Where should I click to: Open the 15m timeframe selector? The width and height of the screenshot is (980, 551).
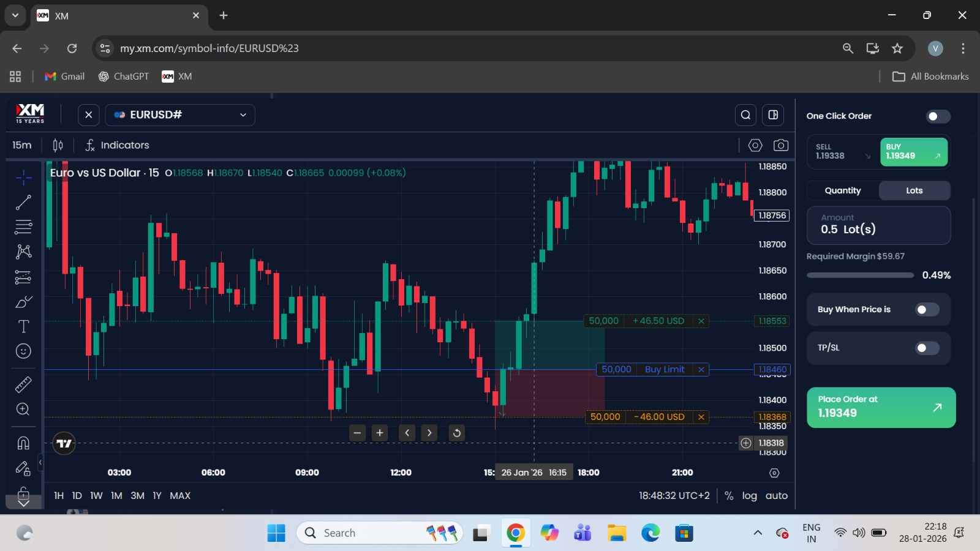[22, 145]
